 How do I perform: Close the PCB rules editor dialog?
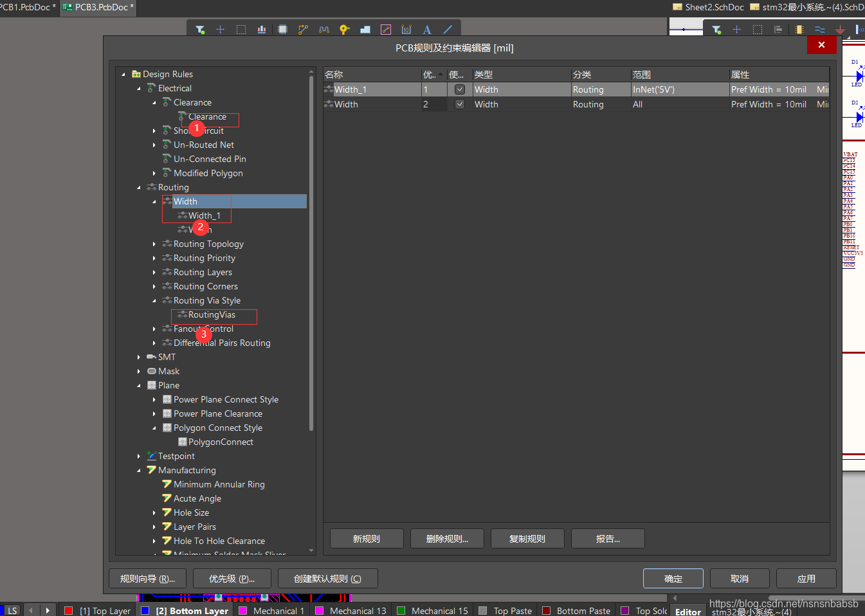821,45
